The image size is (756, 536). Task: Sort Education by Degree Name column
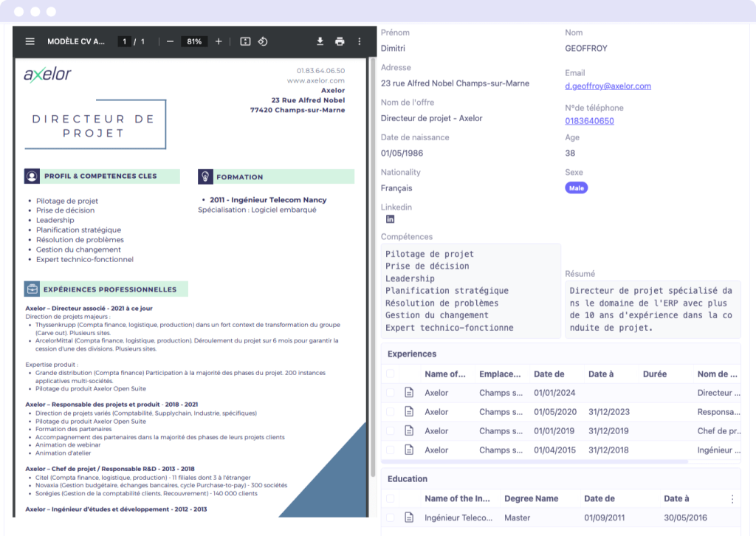532,499
